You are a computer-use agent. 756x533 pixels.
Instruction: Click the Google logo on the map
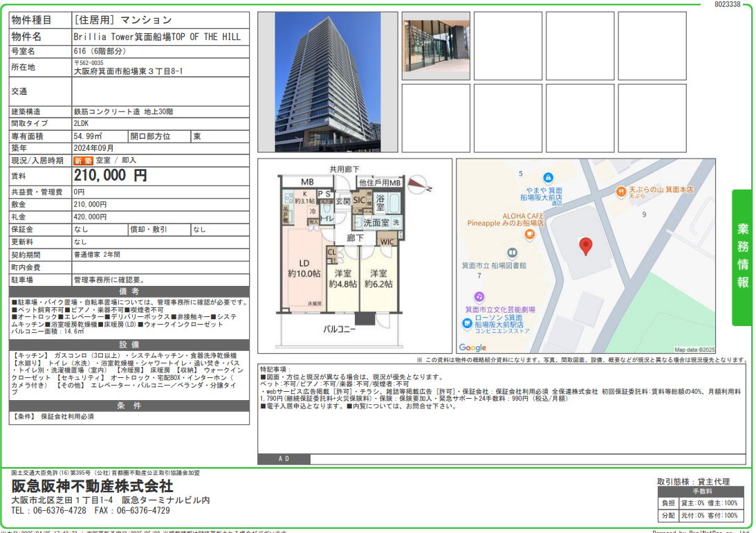point(472,347)
